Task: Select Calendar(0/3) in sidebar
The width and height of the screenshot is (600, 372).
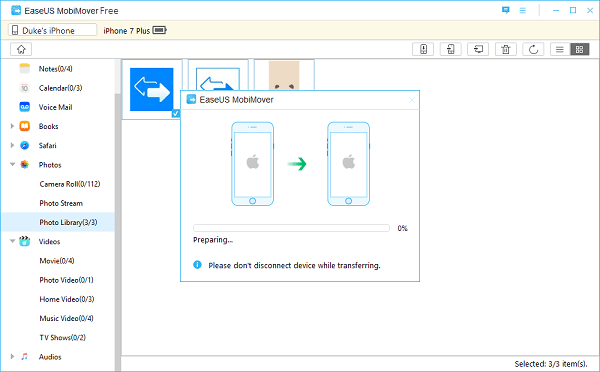Action: (60, 88)
